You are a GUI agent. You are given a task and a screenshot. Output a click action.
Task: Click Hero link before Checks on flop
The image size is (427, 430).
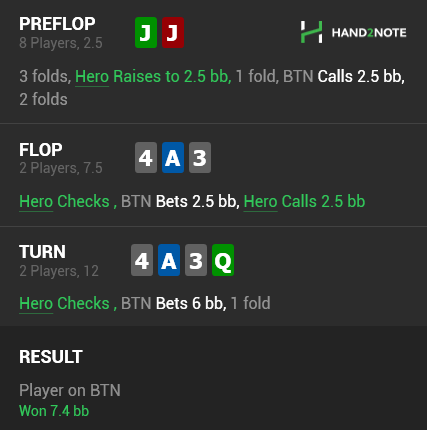(36, 202)
